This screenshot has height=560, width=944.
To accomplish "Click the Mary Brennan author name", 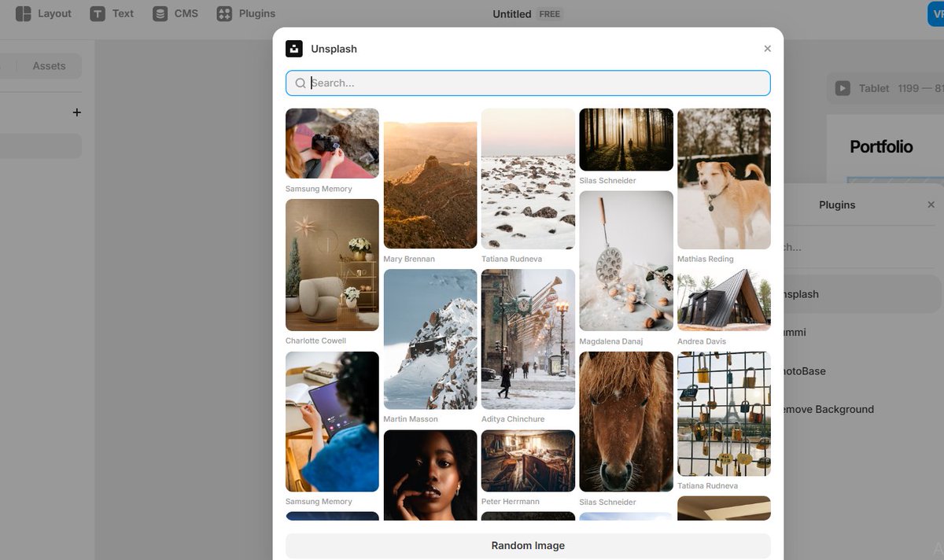I will (x=409, y=259).
